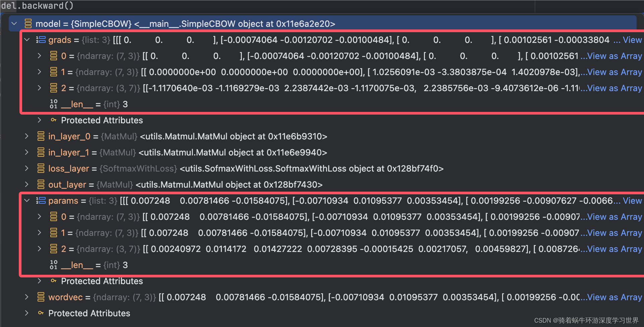
Task: Collapse the grads list node
Action: tap(27, 40)
